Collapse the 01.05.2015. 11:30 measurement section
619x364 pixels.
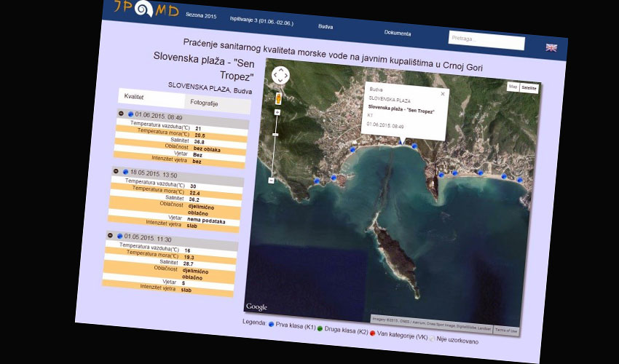(109, 235)
